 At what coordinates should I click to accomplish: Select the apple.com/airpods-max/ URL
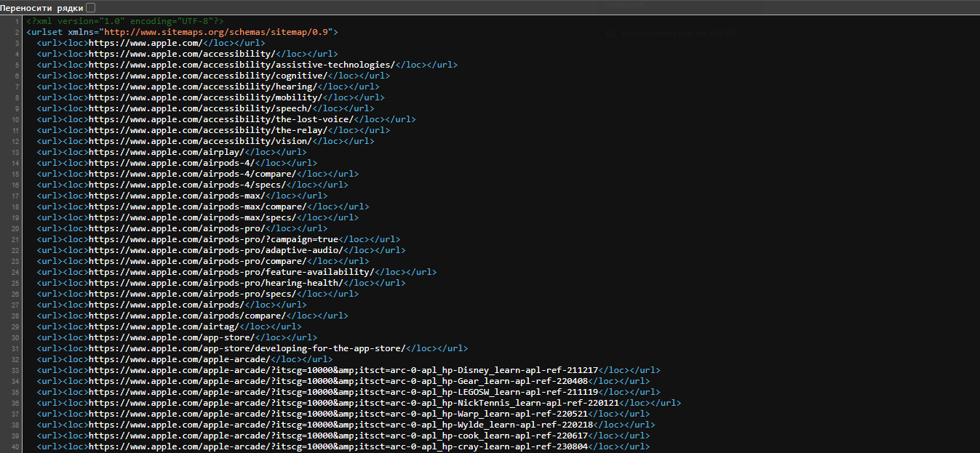pyautogui.click(x=177, y=196)
